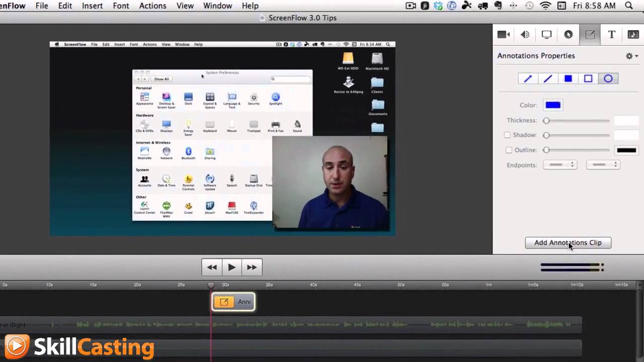The image size is (644, 362).
Task: Click the rewind playback button
Action: click(x=212, y=267)
